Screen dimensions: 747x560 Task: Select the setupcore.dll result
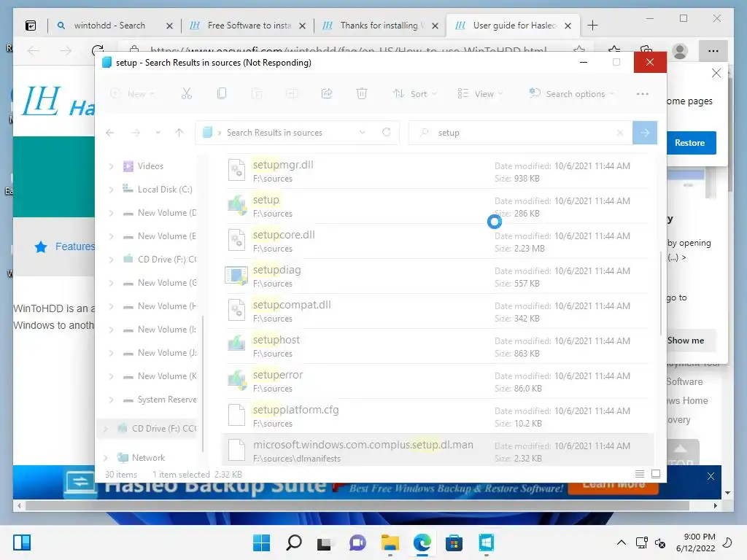[438, 241]
